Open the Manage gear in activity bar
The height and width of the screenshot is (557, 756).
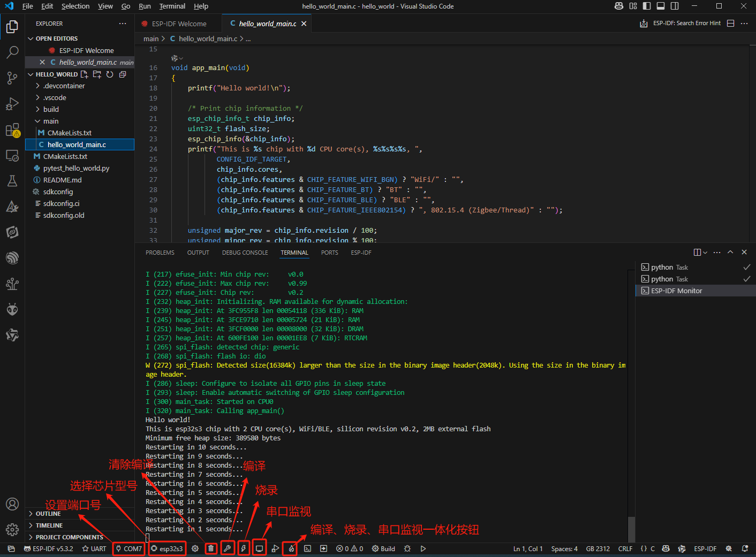pos(12,530)
